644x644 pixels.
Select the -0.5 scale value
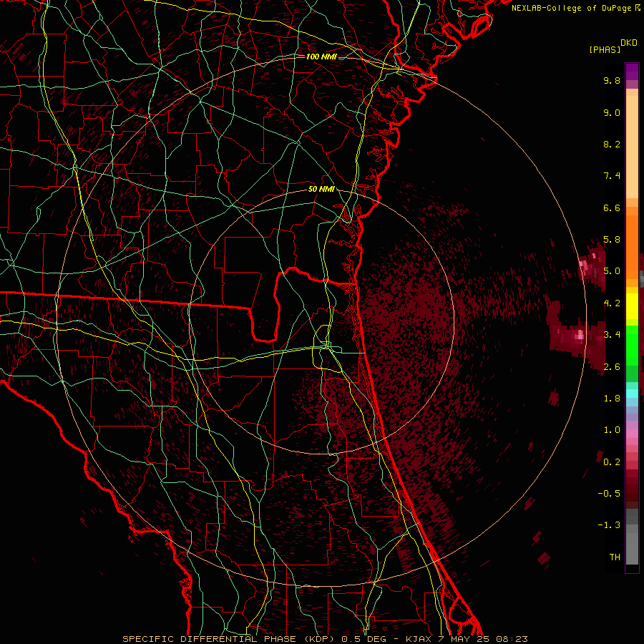tap(609, 494)
